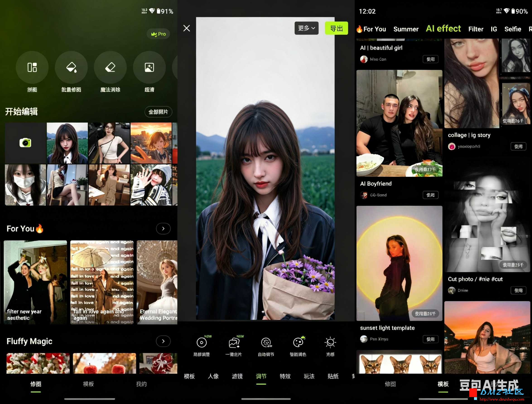Open the camera tile in 开始编辑

pos(25,143)
